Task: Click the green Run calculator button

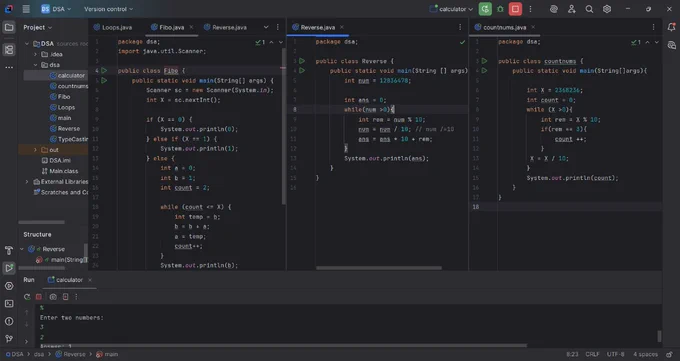Action: point(485,9)
